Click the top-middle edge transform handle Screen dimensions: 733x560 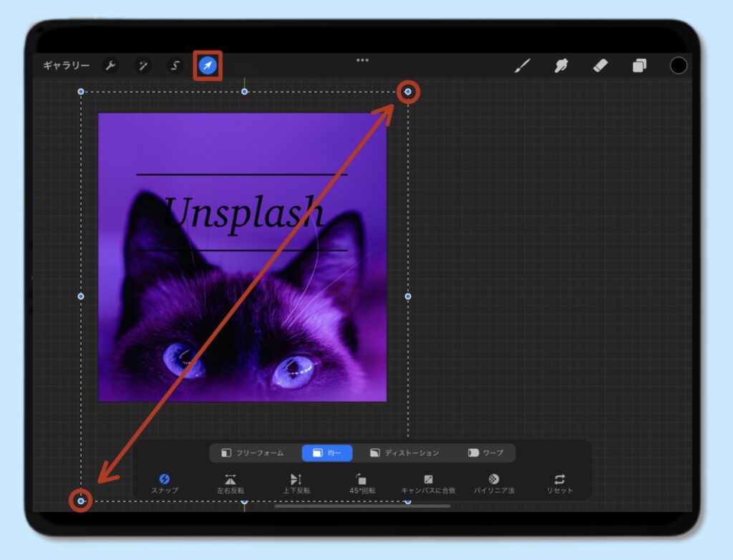click(245, 92)
